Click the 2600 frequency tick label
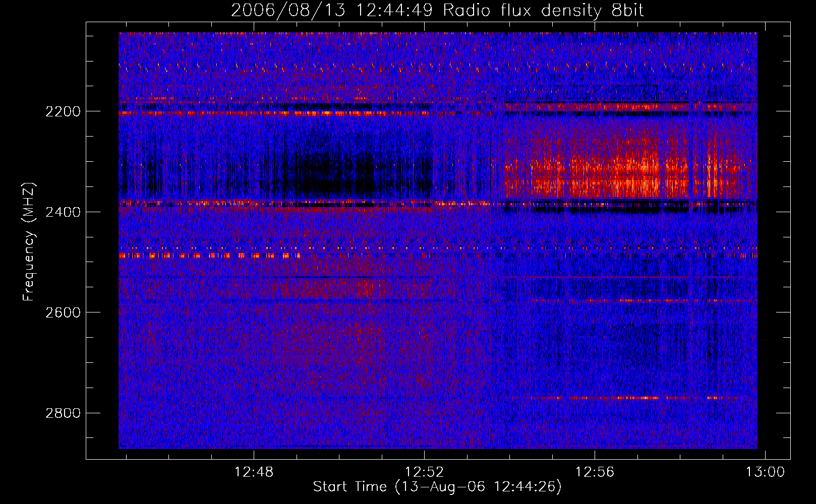The image size is (816, 504). 63,312
